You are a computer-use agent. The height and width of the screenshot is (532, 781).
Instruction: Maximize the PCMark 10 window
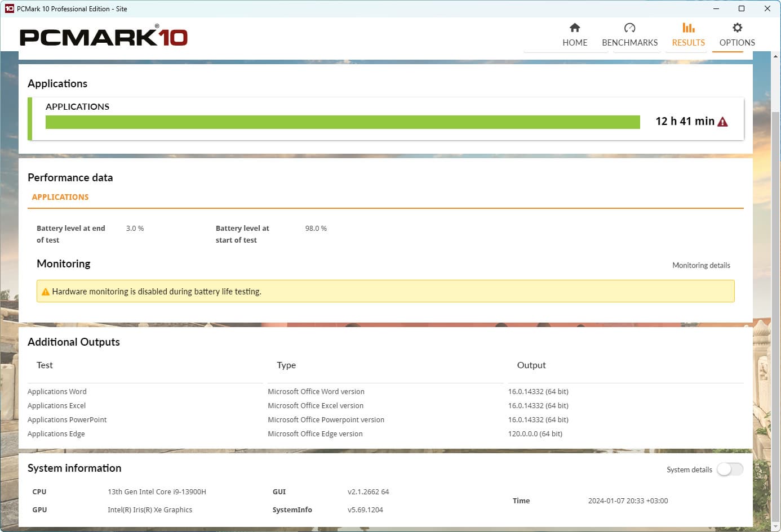click(x=742, y=8)
